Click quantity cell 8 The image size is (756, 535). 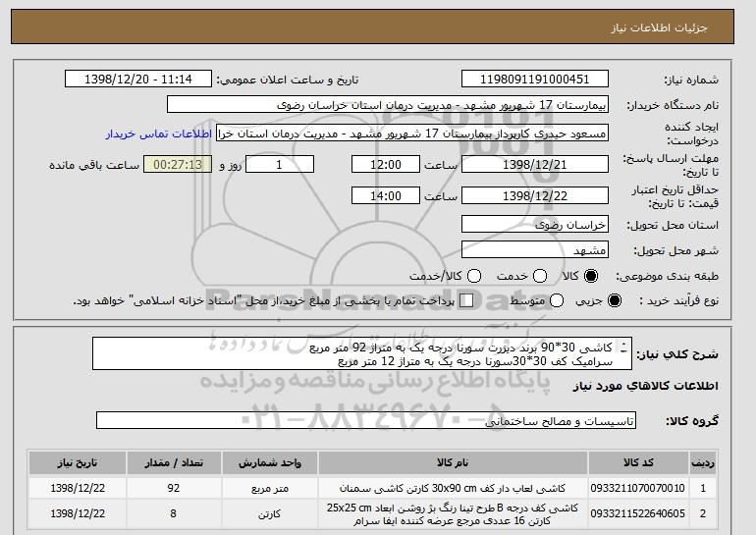(x=173, y=513)
